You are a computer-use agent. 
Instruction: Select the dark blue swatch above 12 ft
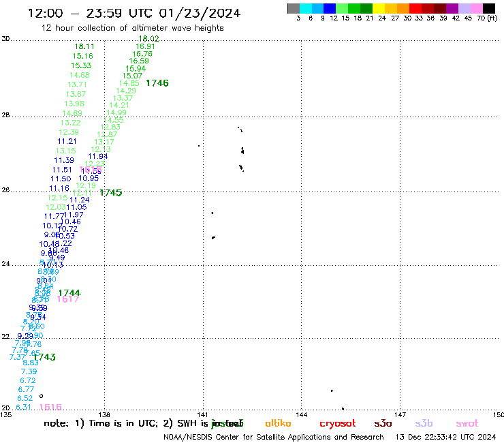pos(330,8)
